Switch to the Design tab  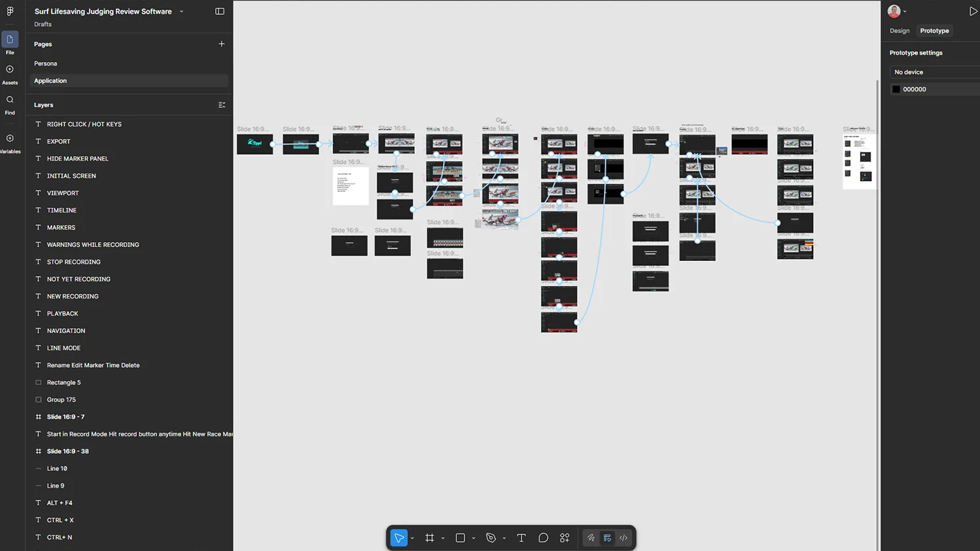[900, 30]
